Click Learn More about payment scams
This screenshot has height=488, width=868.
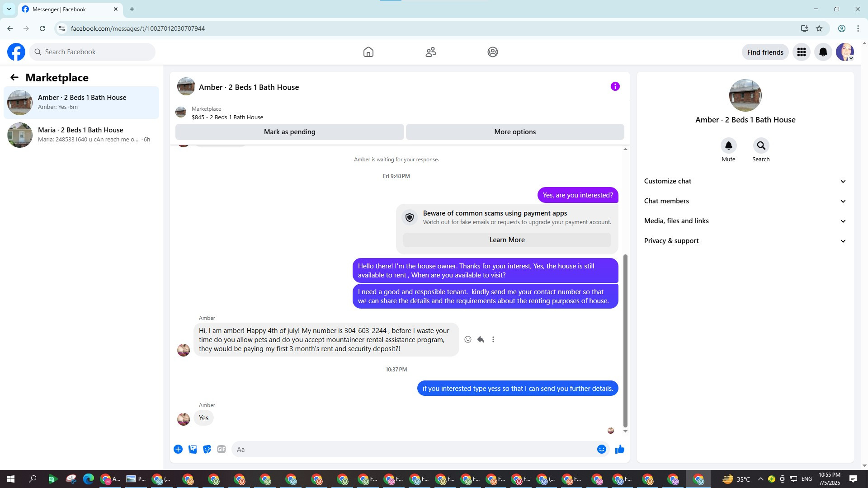(507, 240)
